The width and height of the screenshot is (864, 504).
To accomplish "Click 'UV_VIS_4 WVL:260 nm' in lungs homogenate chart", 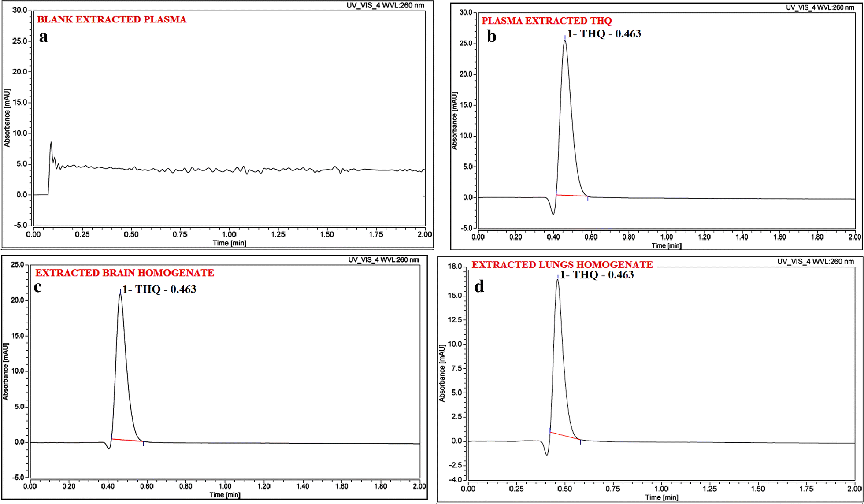I will pyautogui.click(x=816, y=262).
